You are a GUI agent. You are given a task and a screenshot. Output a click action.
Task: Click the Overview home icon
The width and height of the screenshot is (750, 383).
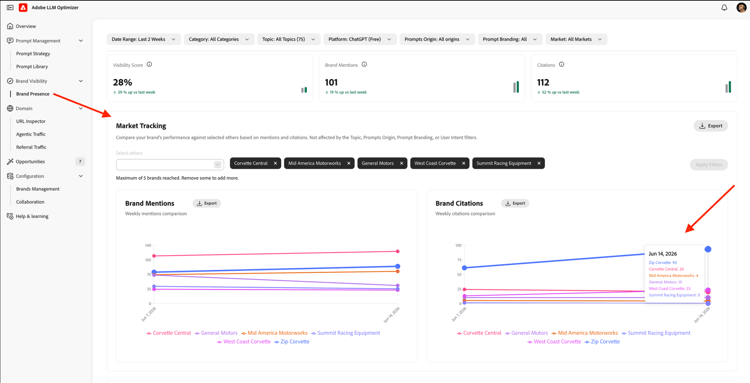(10, 26)
